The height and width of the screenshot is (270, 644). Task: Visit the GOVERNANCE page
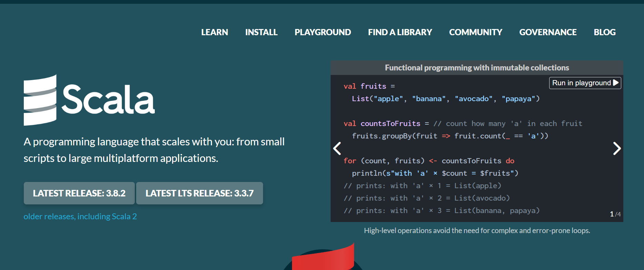tap(548, 32)
